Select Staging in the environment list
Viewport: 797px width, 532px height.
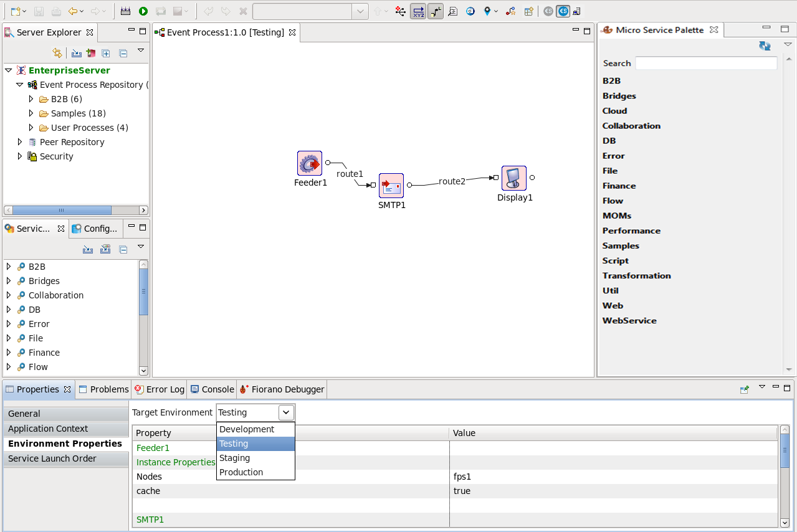(x=234, y=458)
